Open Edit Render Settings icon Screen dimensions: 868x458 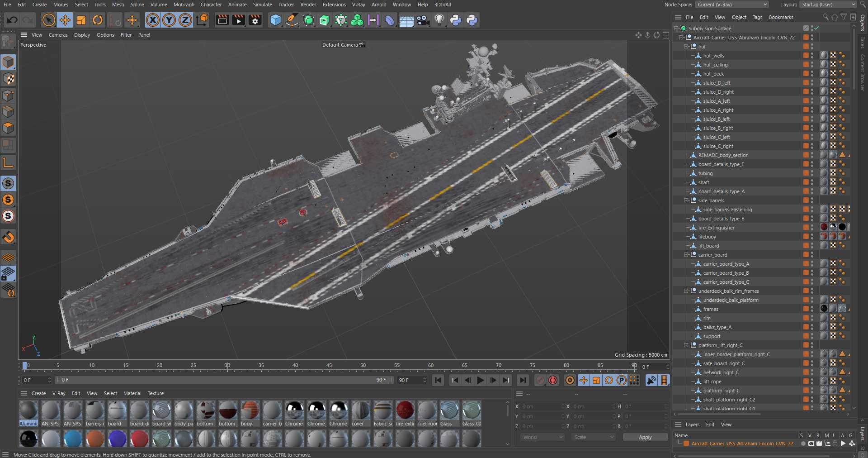[x=255, y=20]
